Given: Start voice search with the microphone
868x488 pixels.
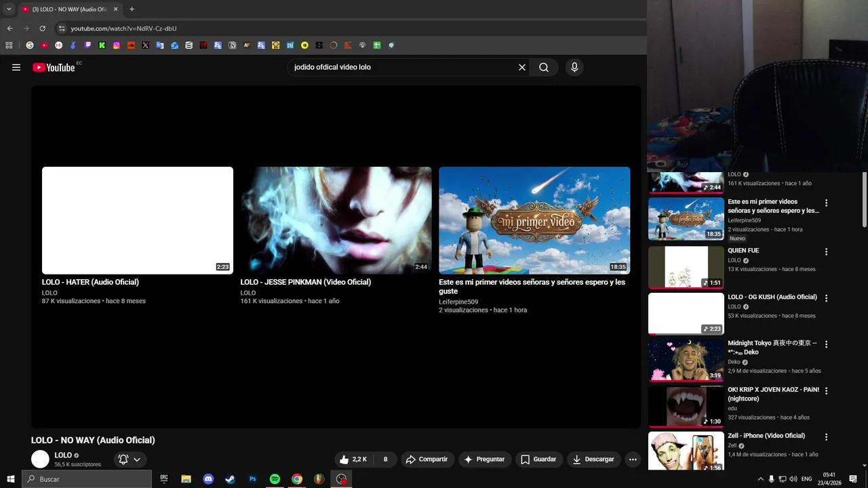Looking at the screenshot, I should pyautogui.click(x=574, y=67).
